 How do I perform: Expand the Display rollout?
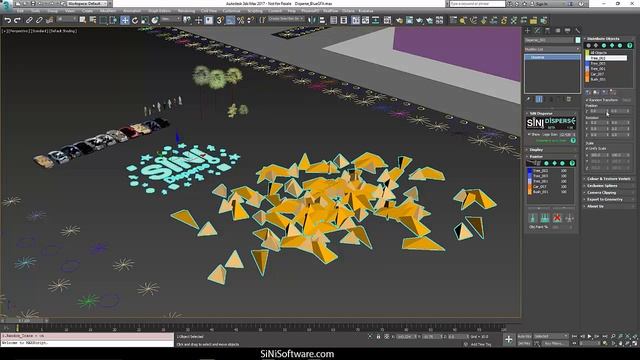(551, 150)
